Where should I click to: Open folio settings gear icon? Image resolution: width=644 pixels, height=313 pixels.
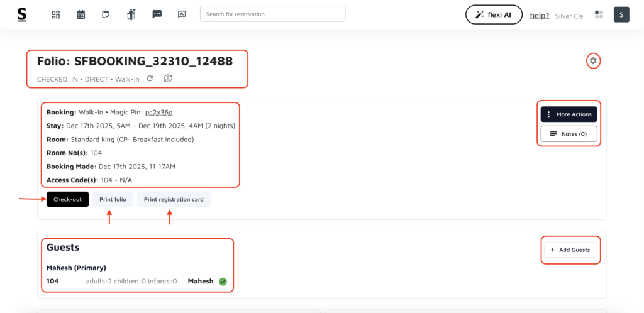[x=593, y=61]
